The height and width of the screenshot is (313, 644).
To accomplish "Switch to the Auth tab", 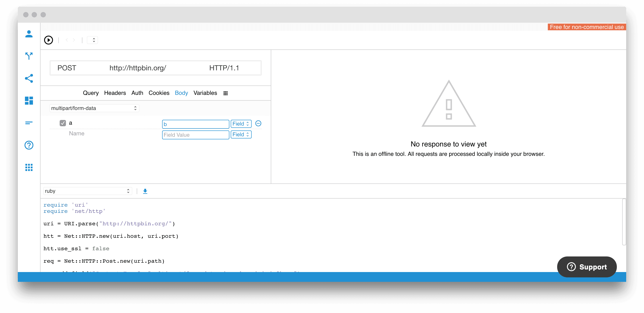I will pos(137,93).
